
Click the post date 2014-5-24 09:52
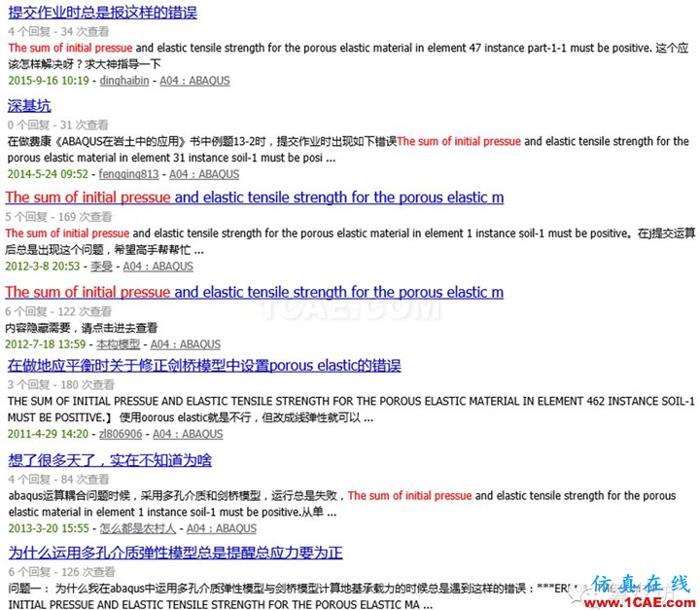point(48,174)
